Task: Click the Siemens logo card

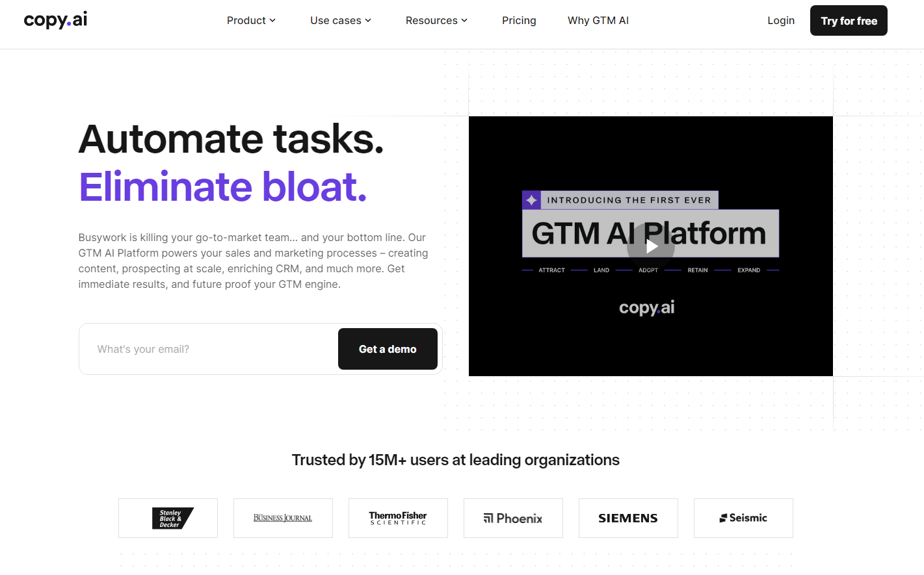Action: 628,518
